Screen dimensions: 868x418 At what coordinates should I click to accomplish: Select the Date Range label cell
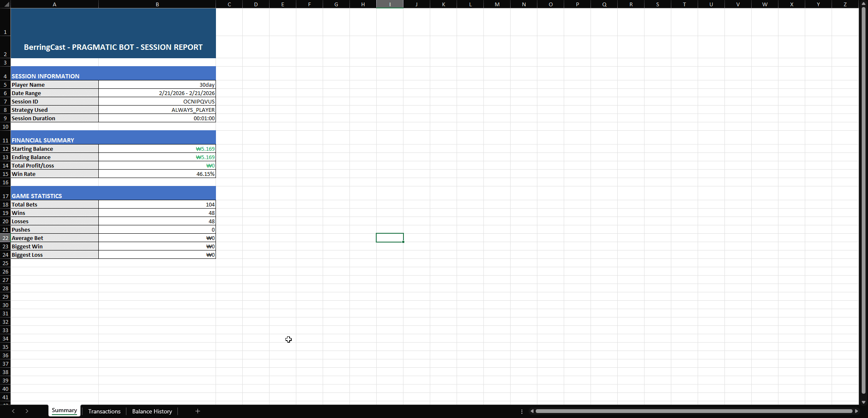(55, 93)
